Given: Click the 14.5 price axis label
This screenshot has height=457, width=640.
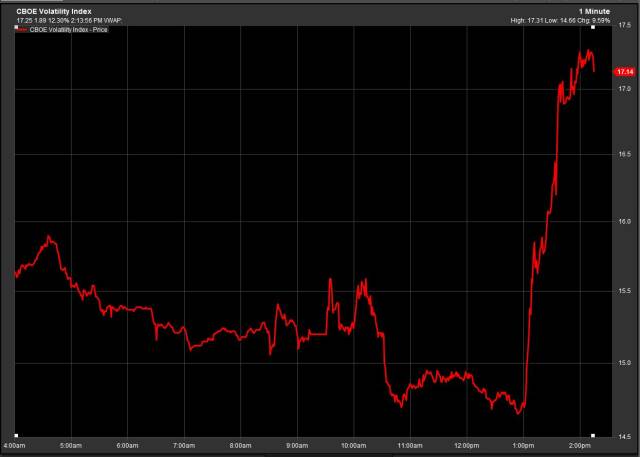Looking at the screenshot, I should coord(624,437).
